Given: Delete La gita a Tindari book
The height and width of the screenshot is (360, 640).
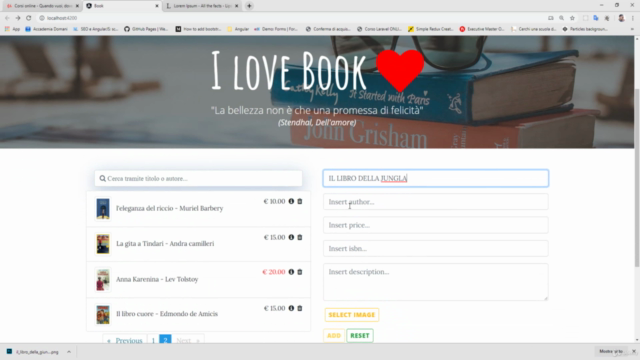Looking at the screenshot, I should click(300, 237).
